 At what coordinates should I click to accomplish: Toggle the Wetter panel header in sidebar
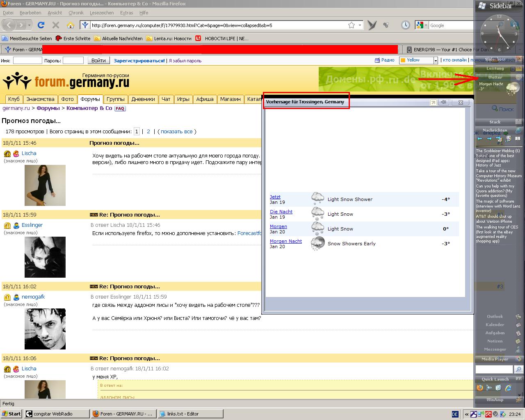[x=495, y=77]
